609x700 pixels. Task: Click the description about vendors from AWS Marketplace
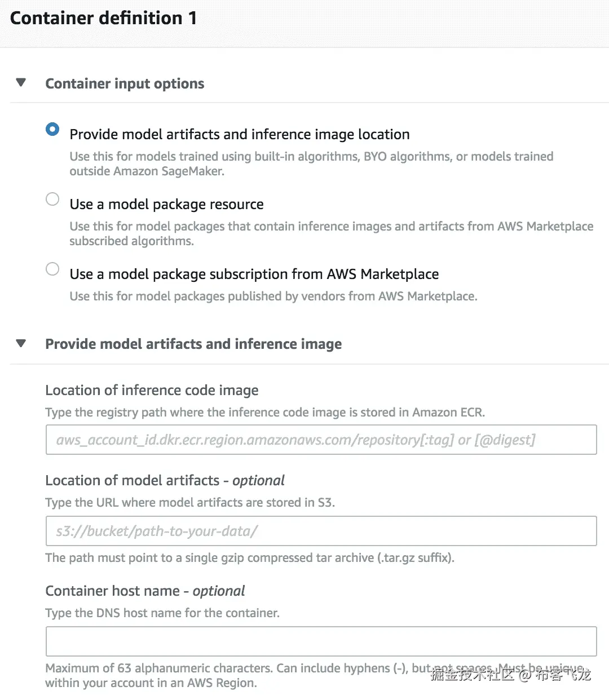(273, 296)
